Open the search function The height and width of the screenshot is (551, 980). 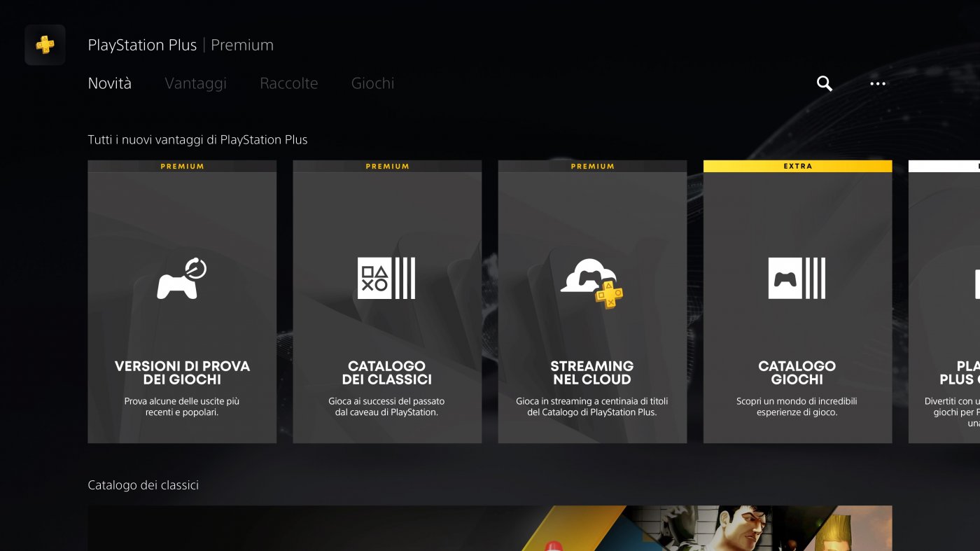(824, 83)
